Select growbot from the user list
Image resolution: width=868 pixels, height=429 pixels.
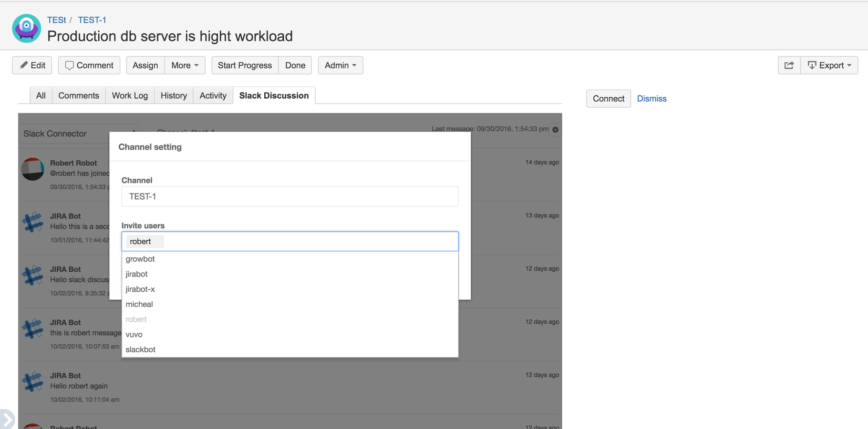[290, 259]
